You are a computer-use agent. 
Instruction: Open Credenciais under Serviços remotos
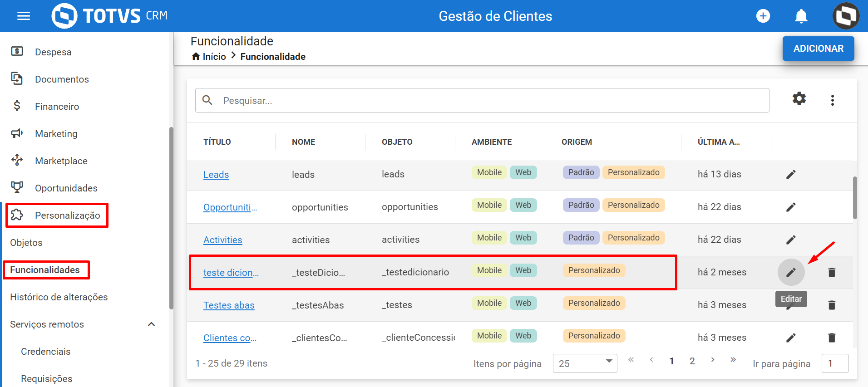46,352
